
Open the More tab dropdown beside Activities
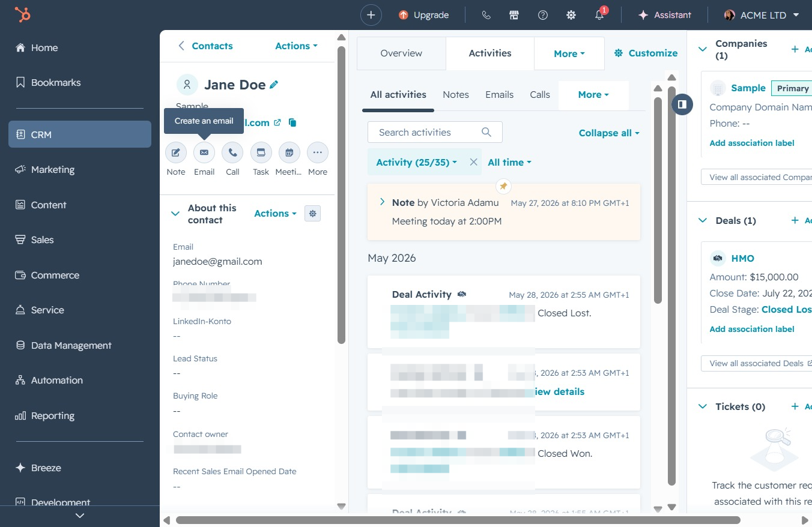[569, 53]
